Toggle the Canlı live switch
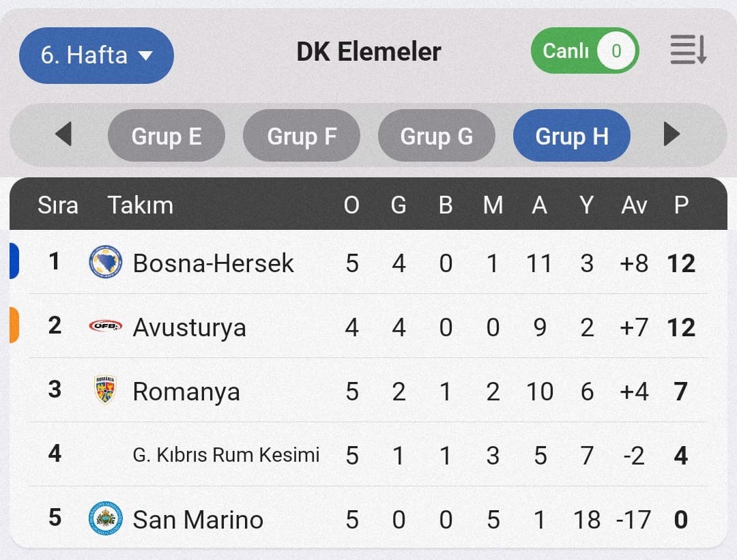This screenshot has height=560, width=737. [x=585, y=50]
